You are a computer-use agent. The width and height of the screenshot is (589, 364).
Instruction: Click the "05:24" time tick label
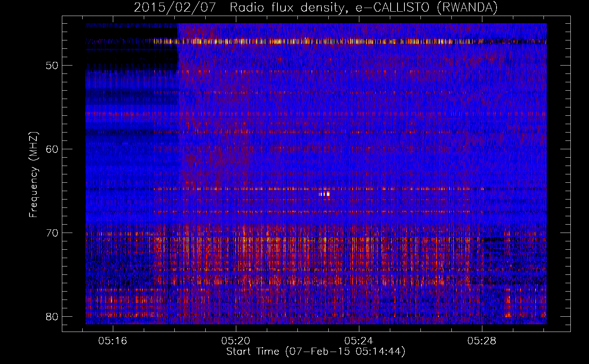pos(359,341)
